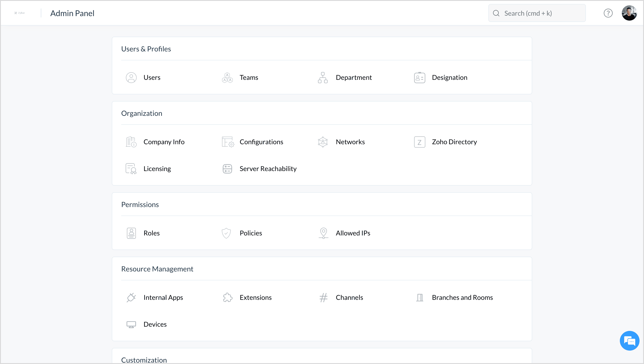Screen dimensions: 644x364
Task: Select the Designation ID card icon
Action: (x=419, y=78)
